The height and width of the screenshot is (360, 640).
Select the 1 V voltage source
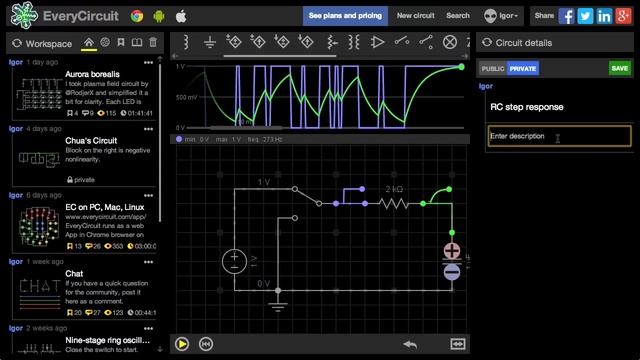(x=234, y=261)
